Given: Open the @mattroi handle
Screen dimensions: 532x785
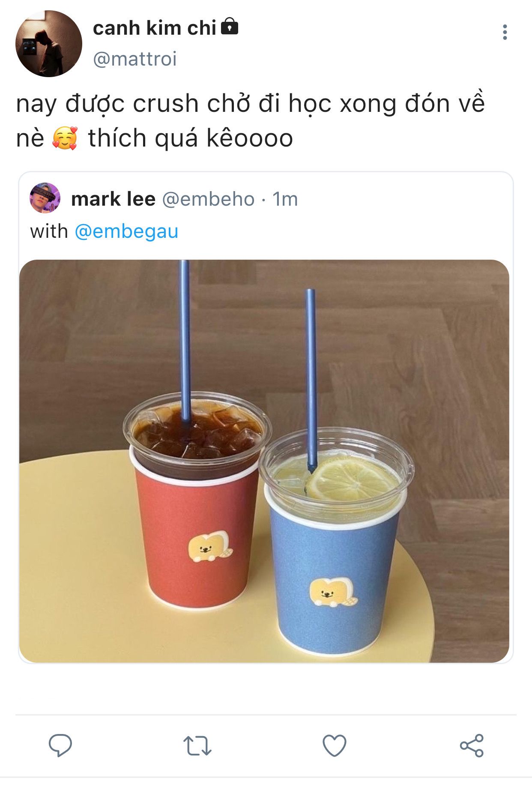Looking at the screenshot, I should pos(134,59).
